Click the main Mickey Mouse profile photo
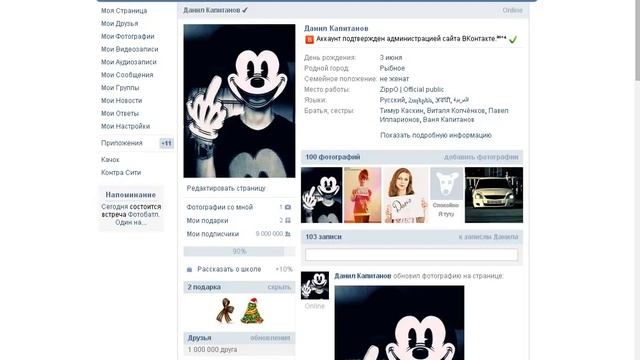The image size is (640, 360). (239, 101)
